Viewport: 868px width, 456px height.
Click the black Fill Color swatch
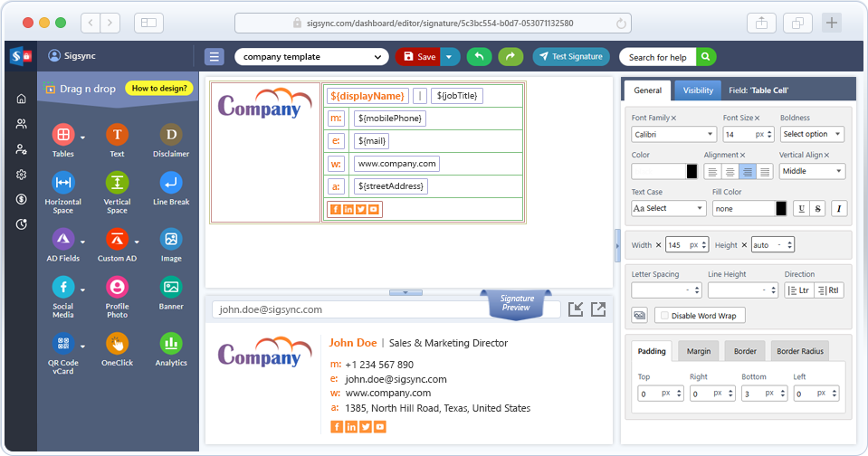(781, 208)
